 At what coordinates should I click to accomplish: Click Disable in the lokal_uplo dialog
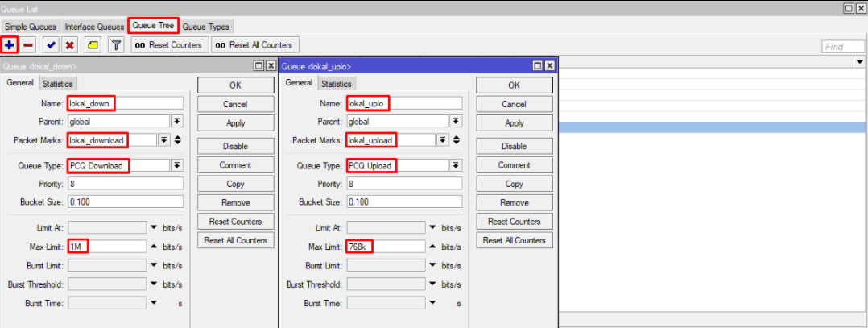tap(515, 147)
